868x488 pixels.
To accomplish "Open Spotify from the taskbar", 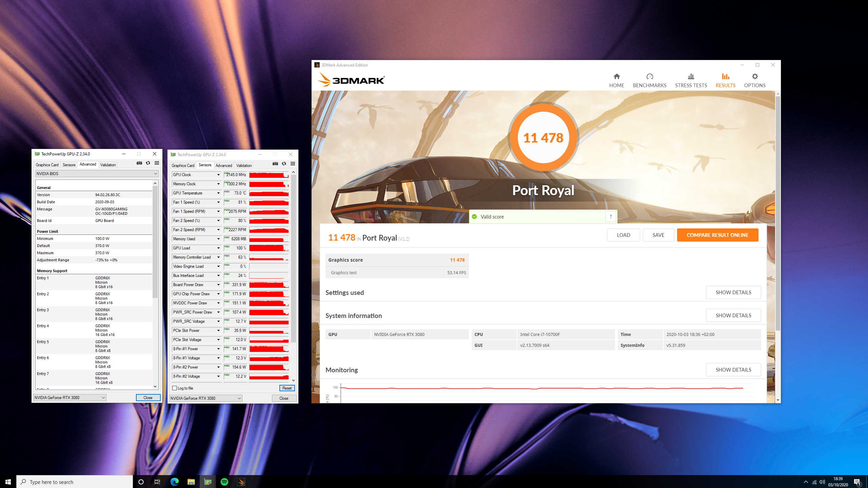I will pyautogui.click(x=224, y=482).
